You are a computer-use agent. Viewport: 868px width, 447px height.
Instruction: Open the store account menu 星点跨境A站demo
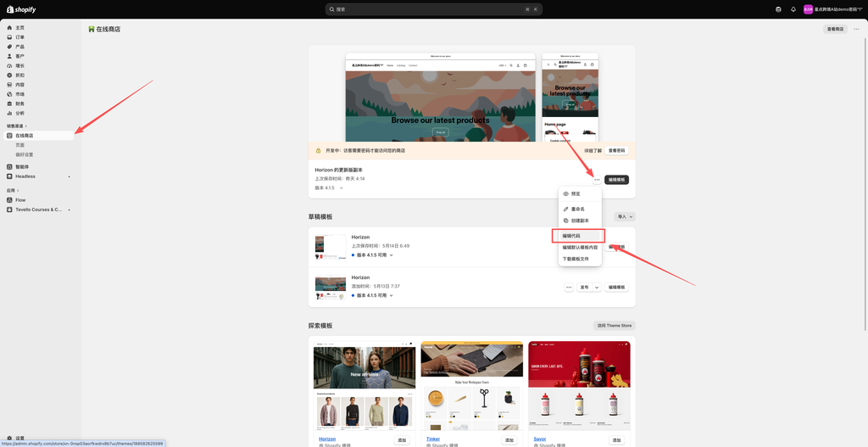[x=833, y=9]
